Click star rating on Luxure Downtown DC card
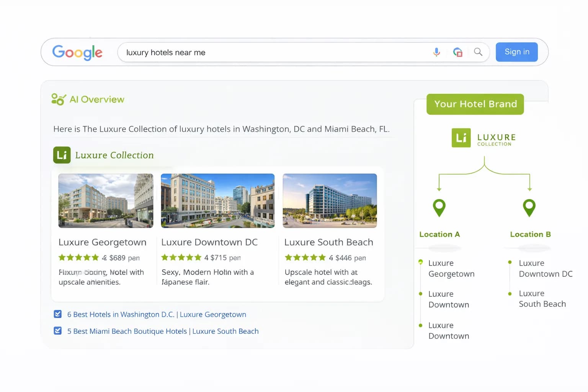Image resolution: width=588 pixels, height=392 pixels. pos(181,258)
